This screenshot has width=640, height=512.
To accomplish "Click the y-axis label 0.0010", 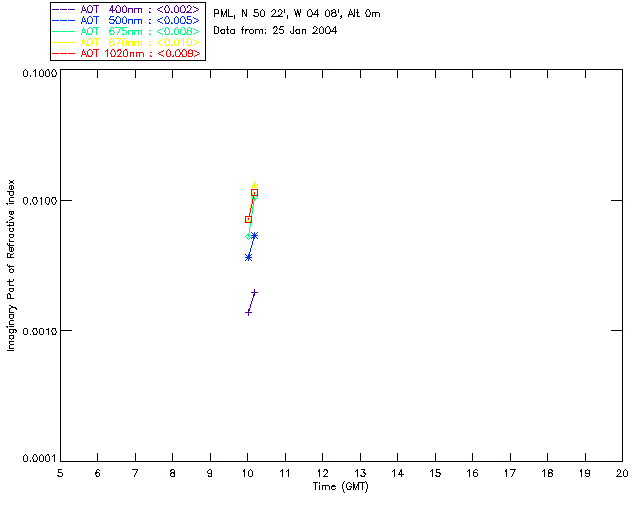I will pyautogui.click(x=40, y=331).
